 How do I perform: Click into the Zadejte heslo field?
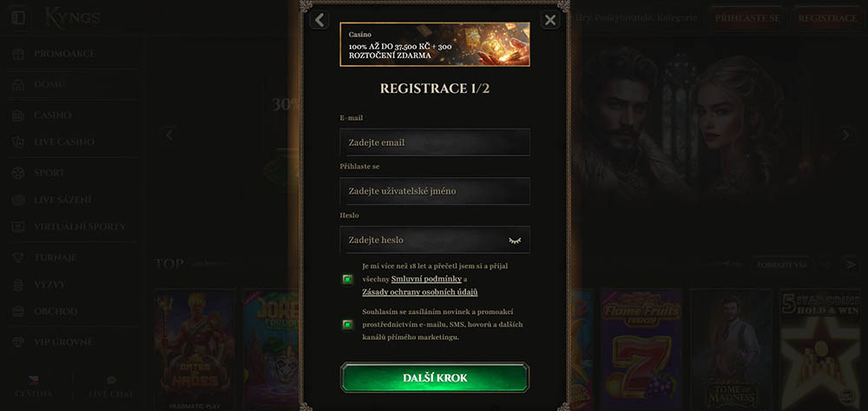(x=435, y=240)
